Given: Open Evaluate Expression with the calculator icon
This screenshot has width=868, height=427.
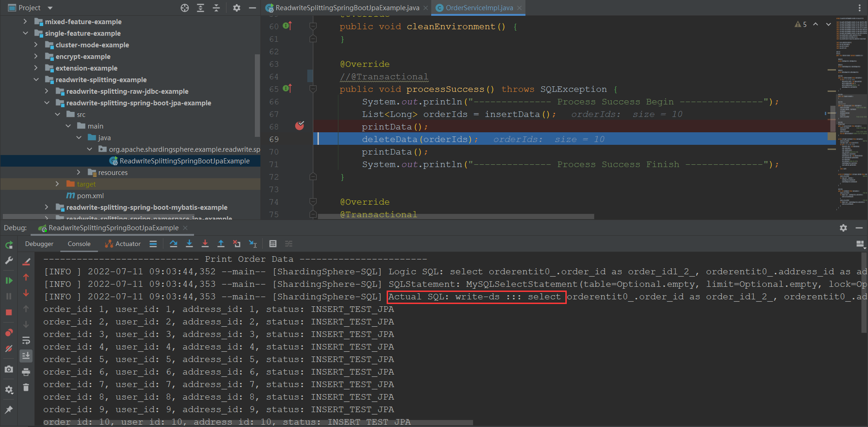Looking at the screenshot, I should (273, 244).
